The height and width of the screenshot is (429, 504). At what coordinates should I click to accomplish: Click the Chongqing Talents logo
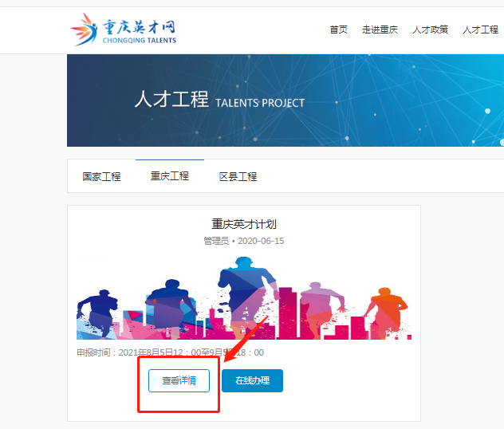(x=123, y=30)
